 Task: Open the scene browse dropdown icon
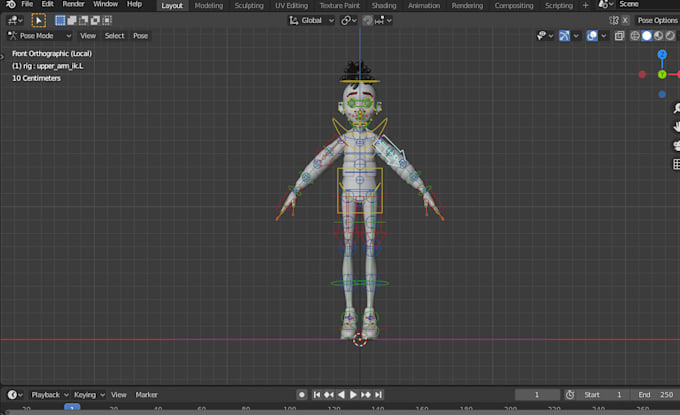605,4
